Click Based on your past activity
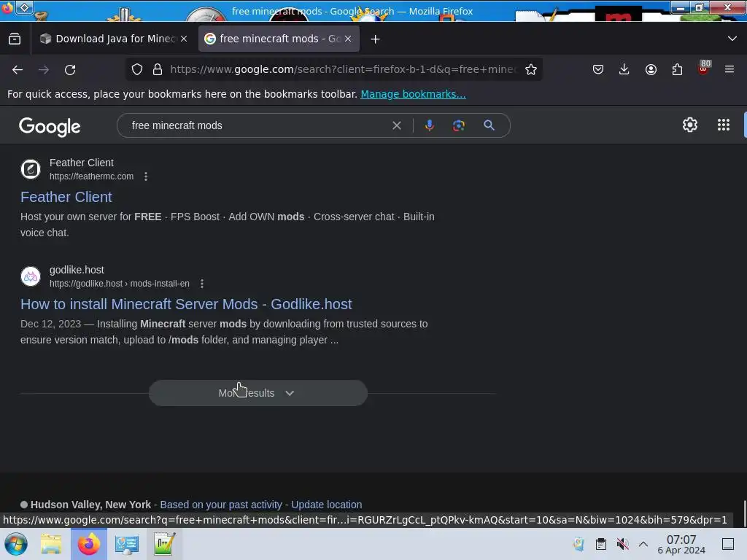The image size is (747, 560). [x=221, y=505]
